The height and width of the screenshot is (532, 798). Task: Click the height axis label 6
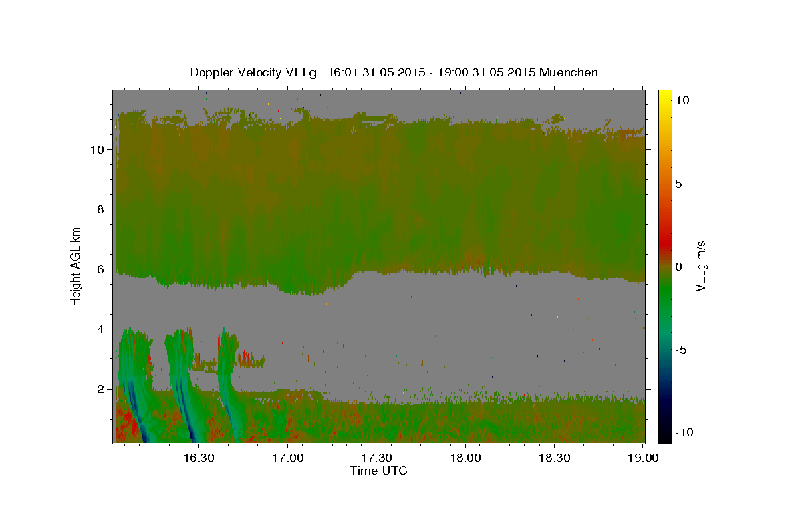[x=102, y=269]
